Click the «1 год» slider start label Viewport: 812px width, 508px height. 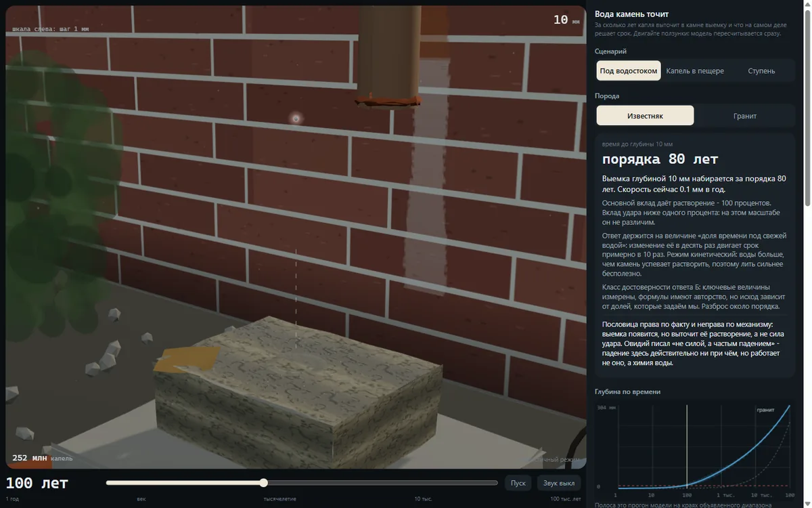pyautogui.click(x=13, y=499)
